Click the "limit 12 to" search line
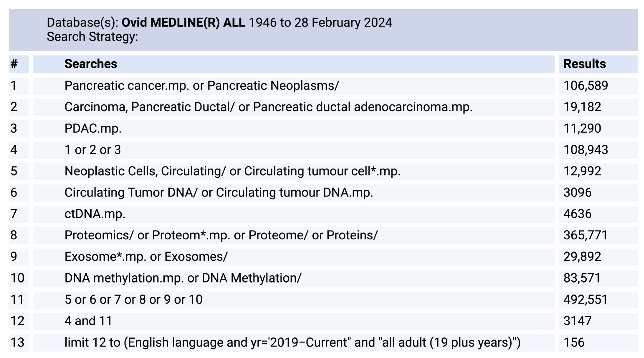The image size is (644, 358). [292, 343]
